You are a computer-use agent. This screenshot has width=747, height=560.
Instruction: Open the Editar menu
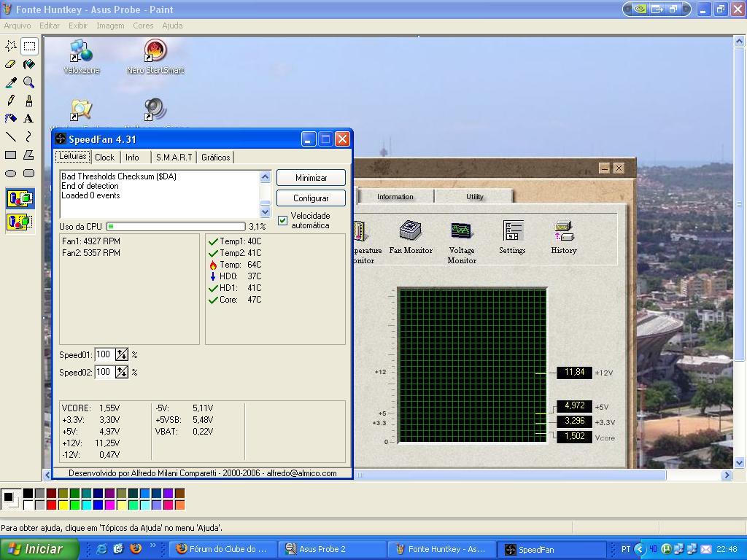[x=50, y=26]
